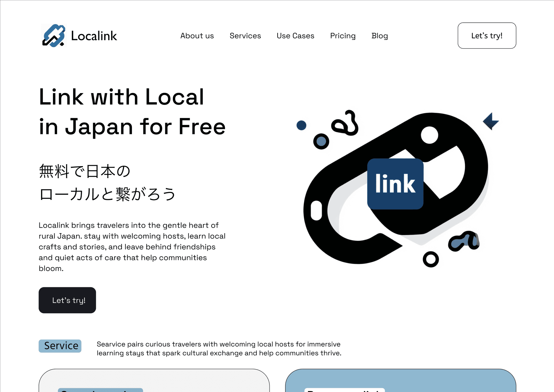Select the blue service card
This screenshot has height=392, width=554.
pyautogui.click(x=401, y=380)
